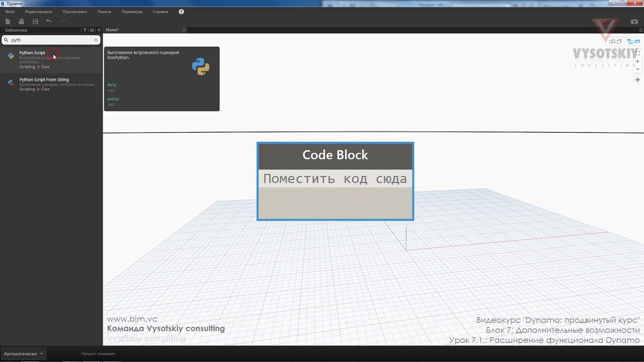Open the Справка menu
Screen dimensions: 644x362
tap(160, 12)
